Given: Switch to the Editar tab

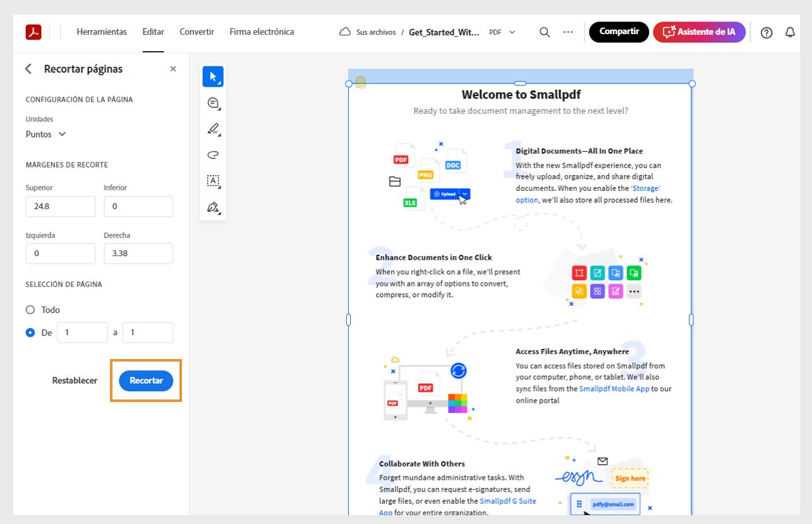Looking at the screenshot, I should point(154,32).
